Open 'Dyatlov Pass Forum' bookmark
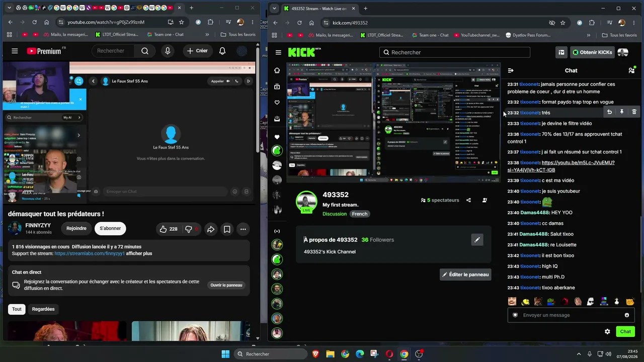 click(528, 35)
